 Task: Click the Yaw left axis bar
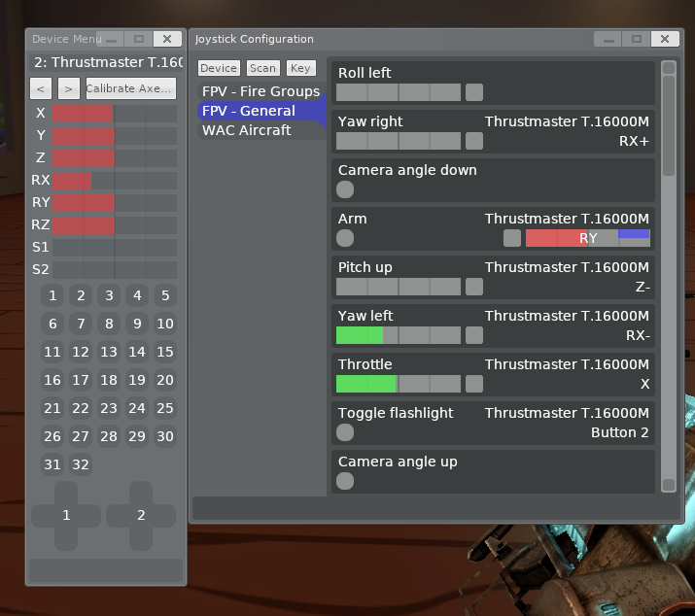pyautogui.click(x=399, y=335)
